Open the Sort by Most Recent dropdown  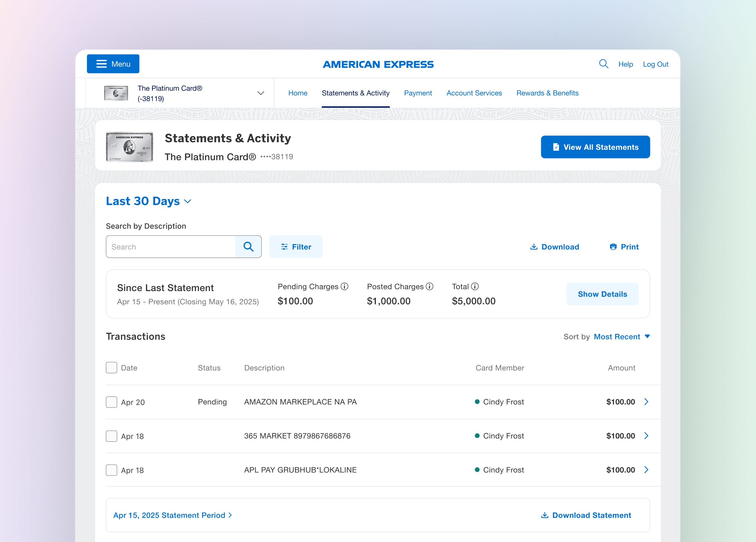(622, 337)
